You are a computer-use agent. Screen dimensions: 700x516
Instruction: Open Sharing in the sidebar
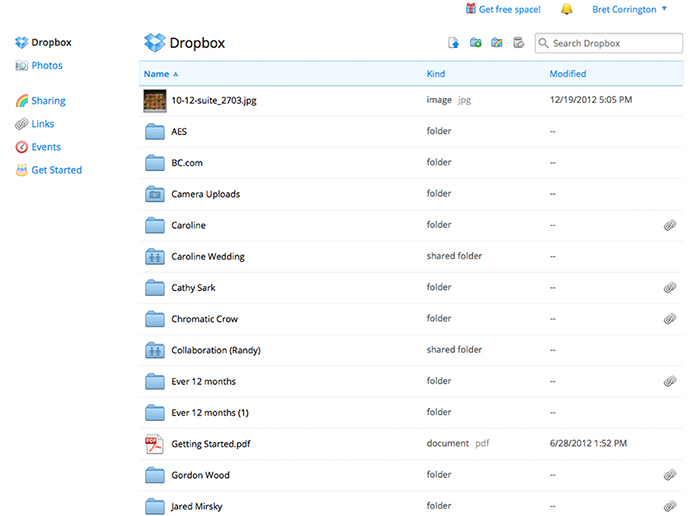click(48, 101)
